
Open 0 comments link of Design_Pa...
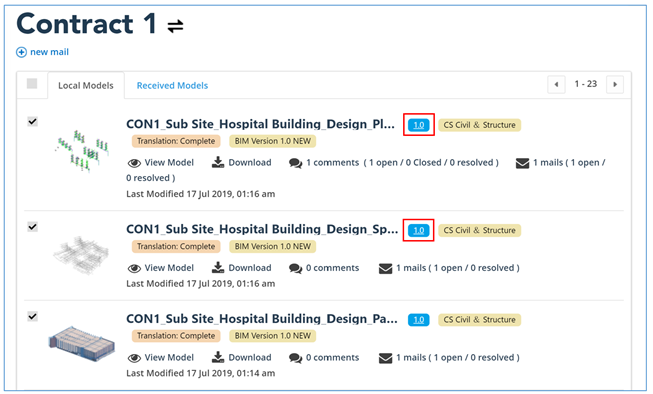(x=332, y=357)
